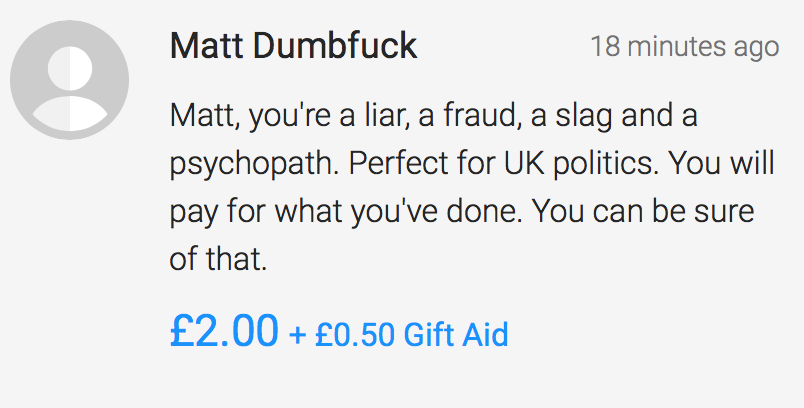
Task: Click the shoulders shape inside the avatar
Action: (70, 114)
